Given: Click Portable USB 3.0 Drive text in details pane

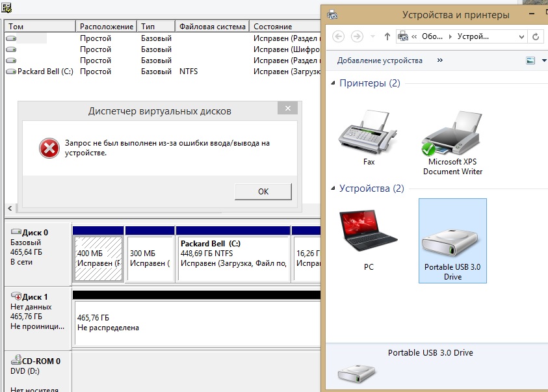Looking at the screenshot, I should pyautogui.click(x=430, y=352).
